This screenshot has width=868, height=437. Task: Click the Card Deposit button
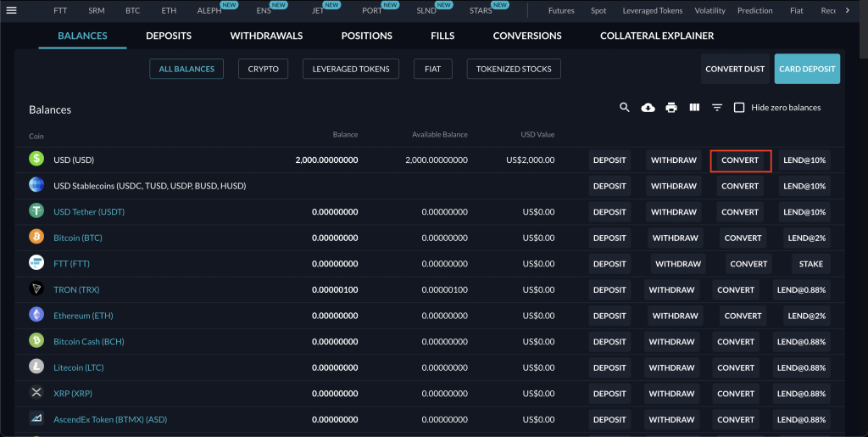pos(807,70)
